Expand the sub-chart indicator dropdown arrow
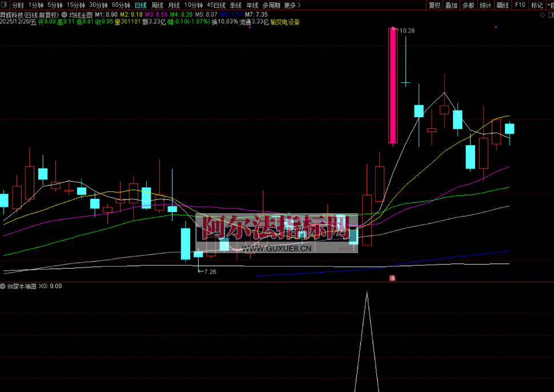The height and width of the screenshot is (392, 554). coord(3,286)
